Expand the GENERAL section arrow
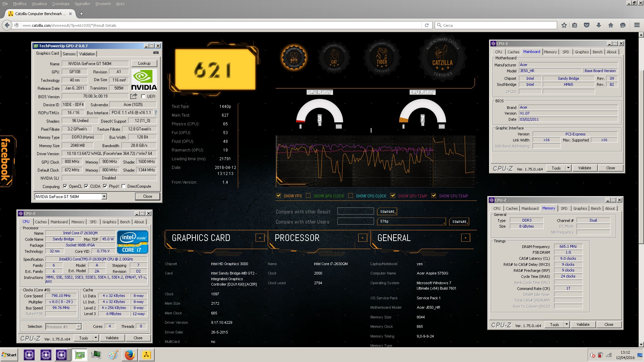644x362 pixels. pos(466,238)
